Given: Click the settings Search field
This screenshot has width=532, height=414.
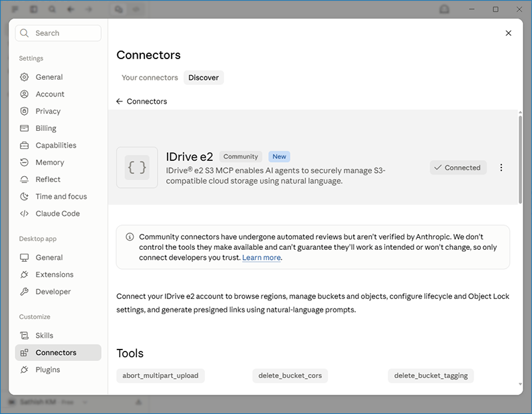Looking at the screenshot, I should 58,33.
